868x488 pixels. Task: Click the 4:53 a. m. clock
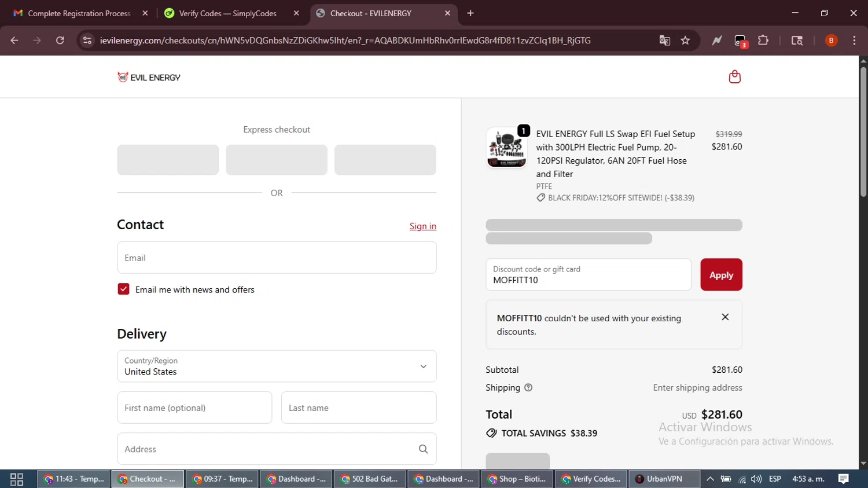click(x=808, y=479)
